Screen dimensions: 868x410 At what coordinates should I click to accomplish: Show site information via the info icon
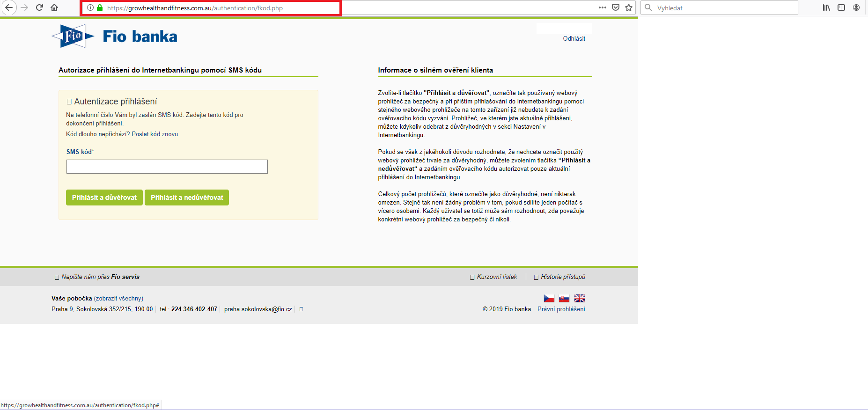(90, 7)
